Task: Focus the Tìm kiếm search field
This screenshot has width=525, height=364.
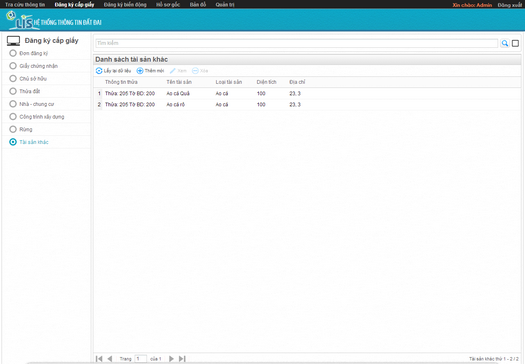Action: click(x=297, y=43)
